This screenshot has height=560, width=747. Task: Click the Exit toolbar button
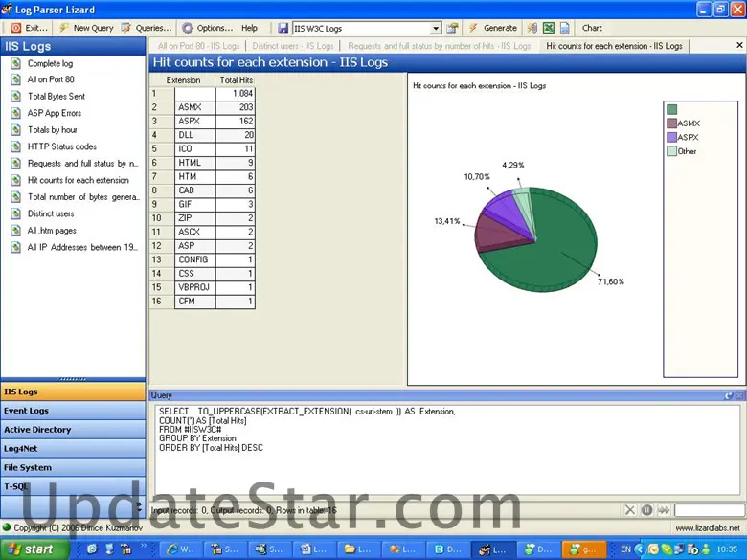coord(29,28)
